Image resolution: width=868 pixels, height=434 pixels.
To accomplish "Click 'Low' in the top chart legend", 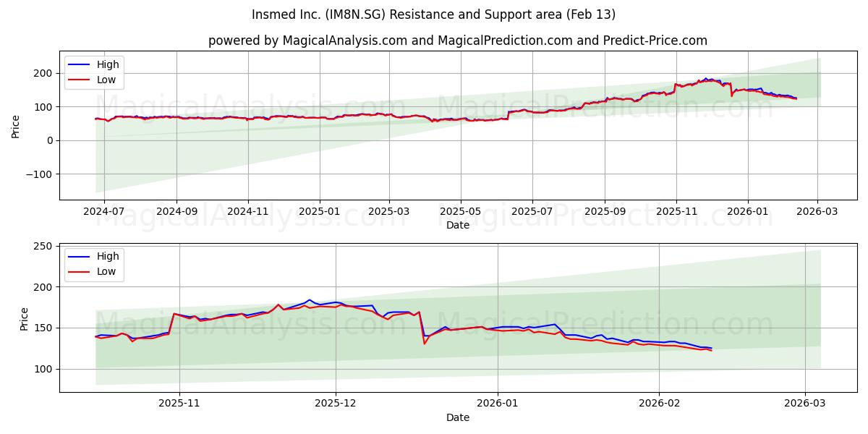I will 106,80.
